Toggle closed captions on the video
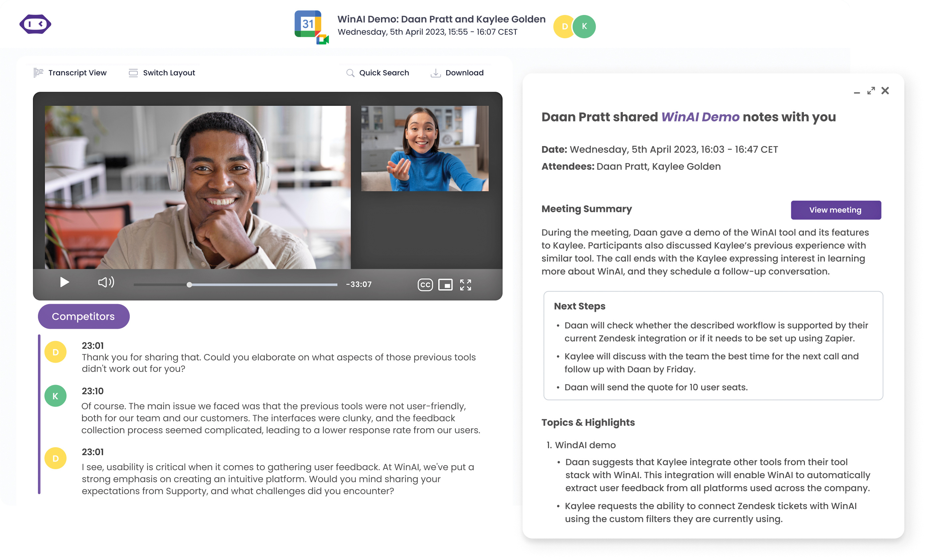Viewport: 926px width, 560px height. [x=425, y=284]
